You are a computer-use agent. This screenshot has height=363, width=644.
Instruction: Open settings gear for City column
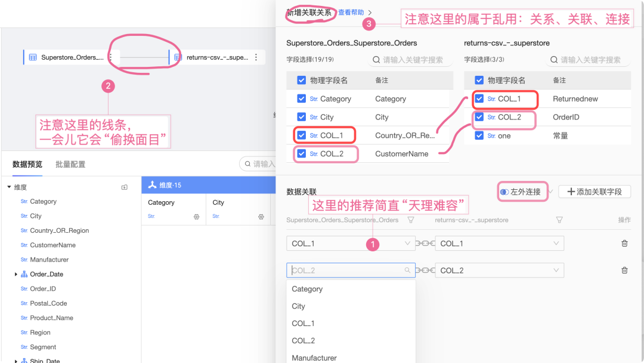click(261, 217)
